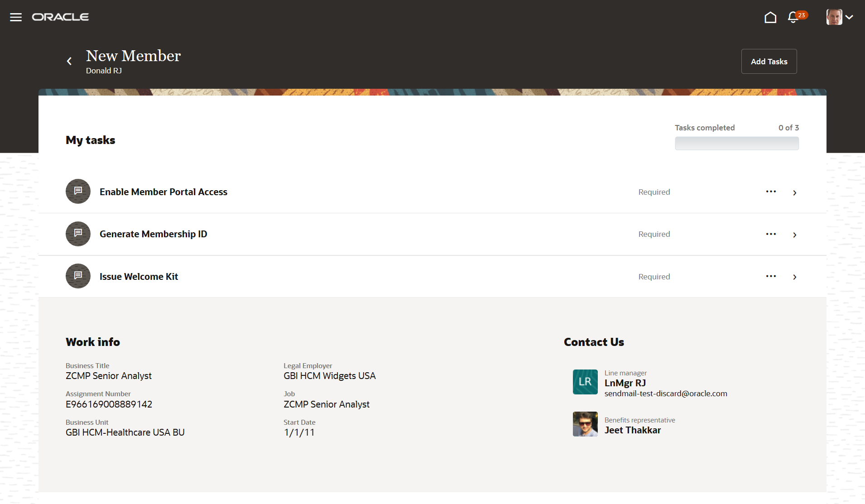This screenshot has height=504, width=865.
Task: Open more actions for Issue Welcome Kit
Action: point(771,276)
